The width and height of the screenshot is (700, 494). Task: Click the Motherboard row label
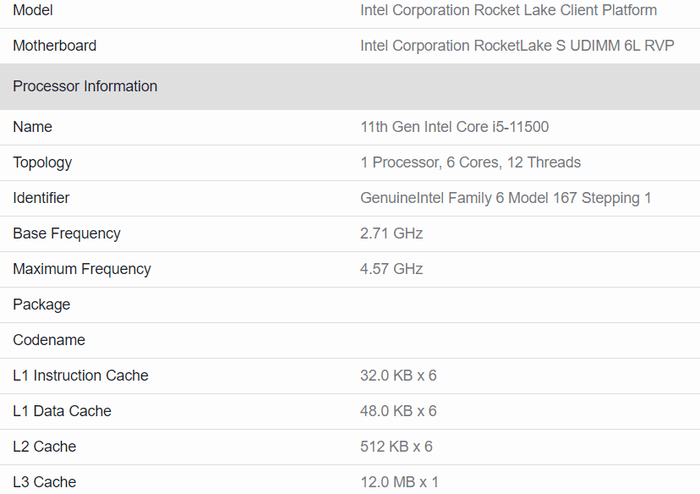click(55, 46)
